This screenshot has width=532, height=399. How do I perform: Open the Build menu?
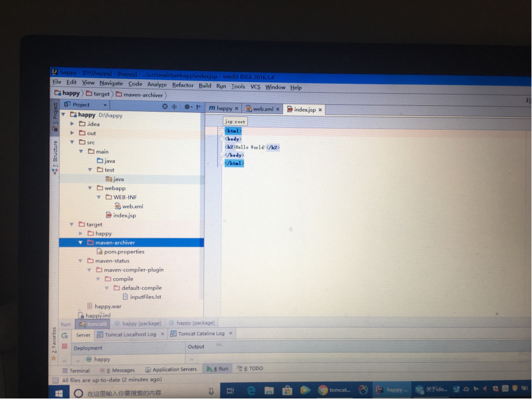(205, 86)
